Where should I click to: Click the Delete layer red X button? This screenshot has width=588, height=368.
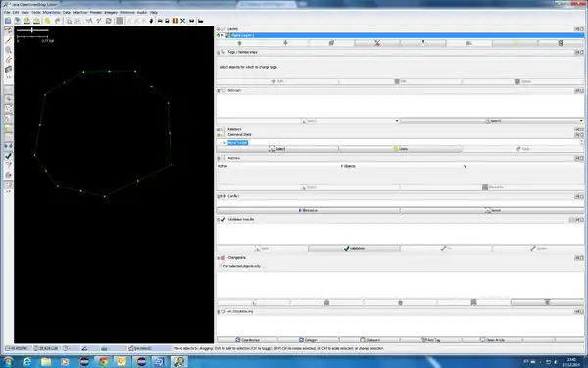pyautogui.click(x=377, y=43)
